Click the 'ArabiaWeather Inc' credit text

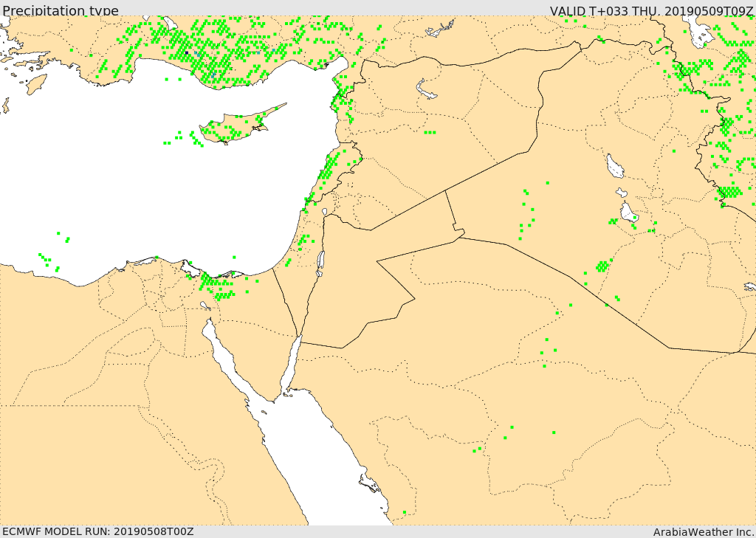[704, 532]
